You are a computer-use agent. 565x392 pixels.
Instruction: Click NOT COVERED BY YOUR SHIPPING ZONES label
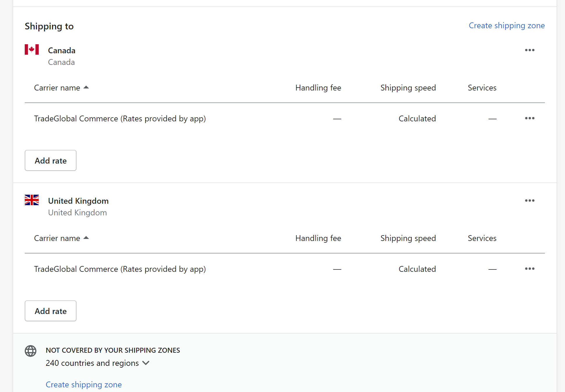point(113,350)
